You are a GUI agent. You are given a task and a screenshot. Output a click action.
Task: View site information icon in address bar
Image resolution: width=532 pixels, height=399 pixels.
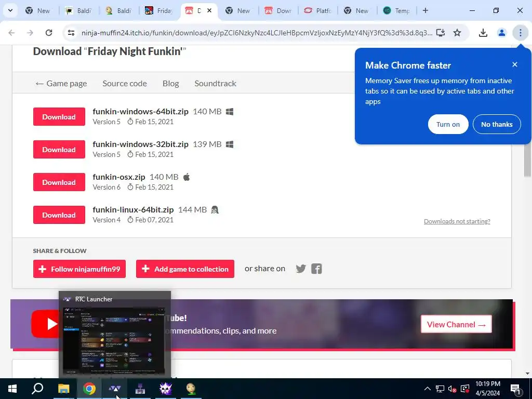coord(71,33)
